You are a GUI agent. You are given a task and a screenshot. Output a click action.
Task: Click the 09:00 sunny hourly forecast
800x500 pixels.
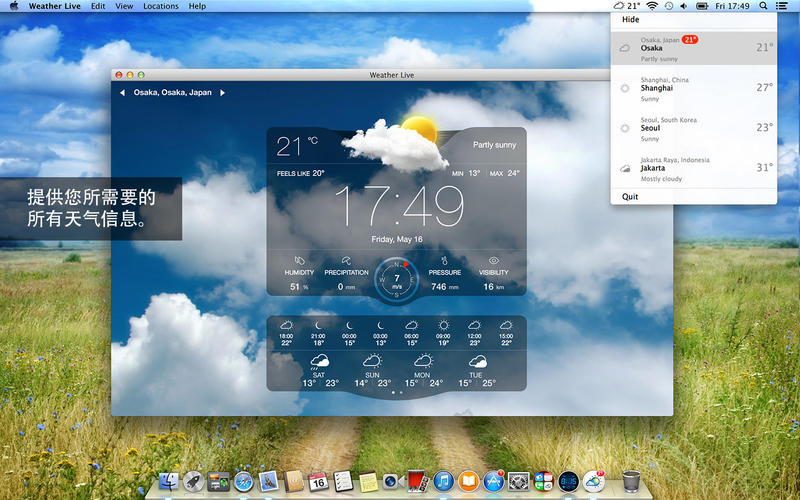coord(443,326)
